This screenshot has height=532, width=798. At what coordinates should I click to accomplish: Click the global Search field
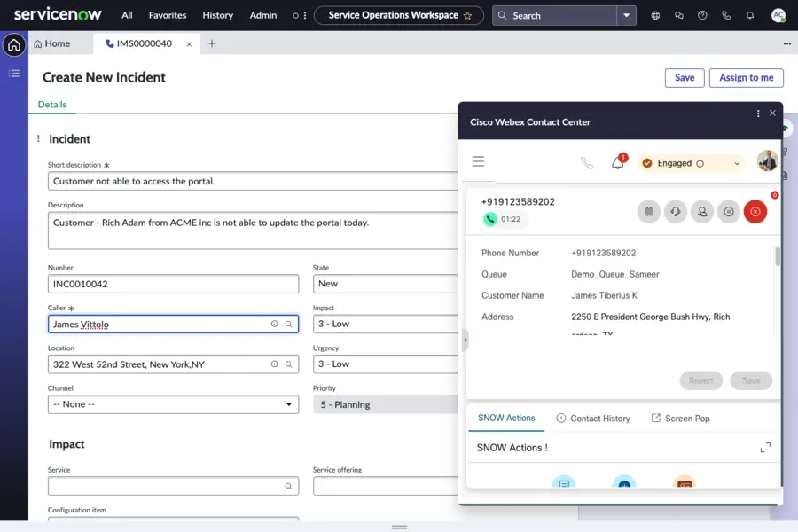(555, 15)
